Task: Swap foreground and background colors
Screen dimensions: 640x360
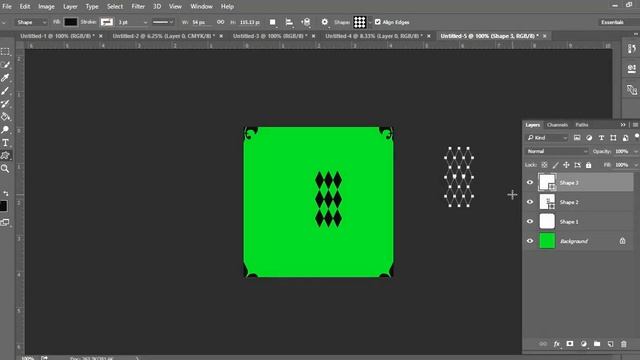Action: [x=6, y=193]
